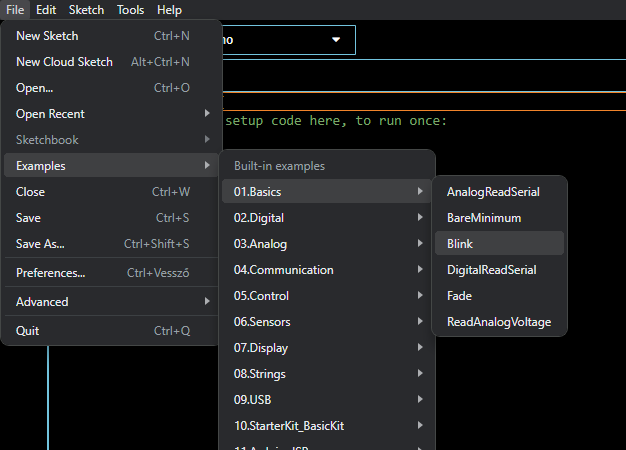Open the Tools menu
This screenshot has height=450, width=626.
[130, 10]
